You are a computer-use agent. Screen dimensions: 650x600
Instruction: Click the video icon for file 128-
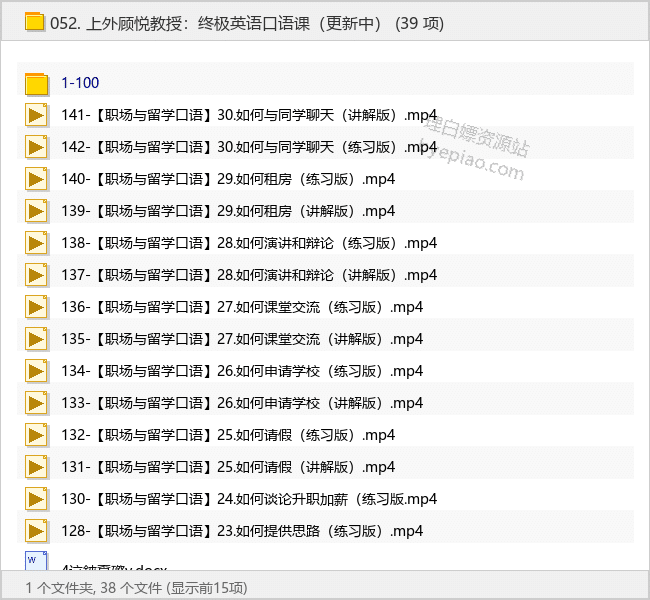click(36, 531)
